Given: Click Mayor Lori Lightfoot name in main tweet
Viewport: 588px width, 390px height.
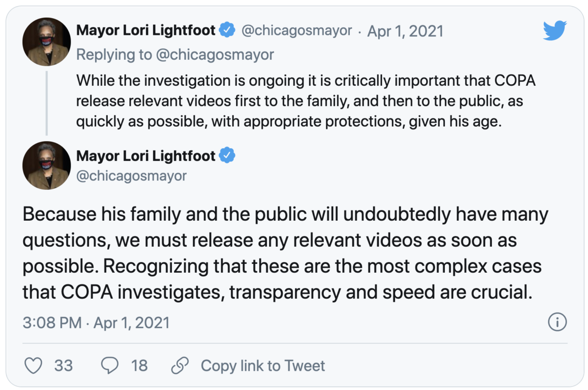Looking at the screenshot, I should tap(146, 156).
